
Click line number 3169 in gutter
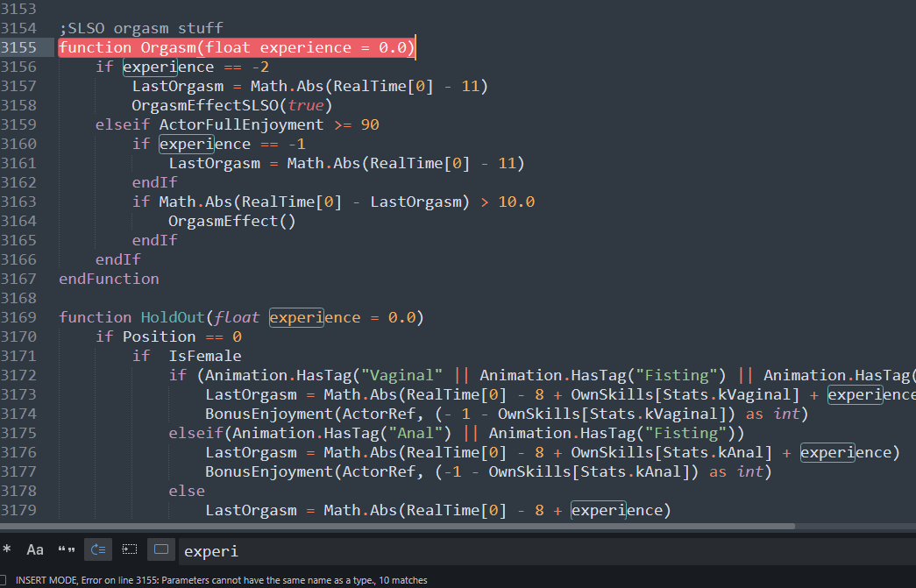point(18,317)
